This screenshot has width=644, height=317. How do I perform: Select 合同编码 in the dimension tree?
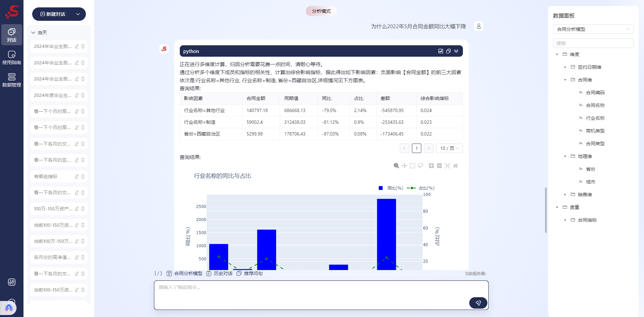[595, 93]
